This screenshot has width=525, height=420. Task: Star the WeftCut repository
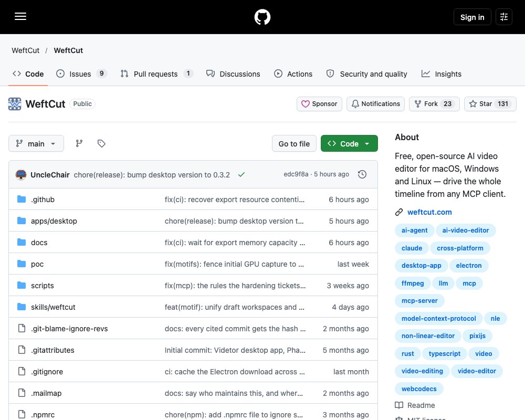coord(490,104)
